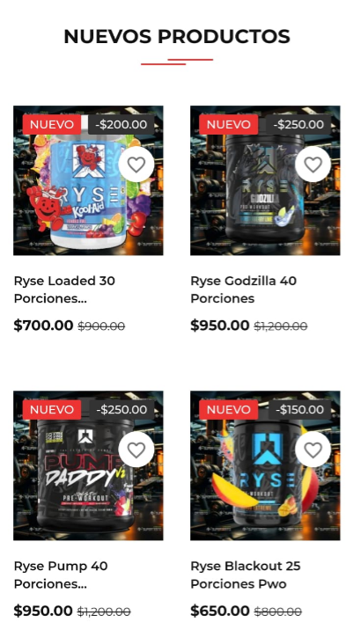
Task: Click NUEVO badge on Ryse Loaded product
Action: point(52,124)
